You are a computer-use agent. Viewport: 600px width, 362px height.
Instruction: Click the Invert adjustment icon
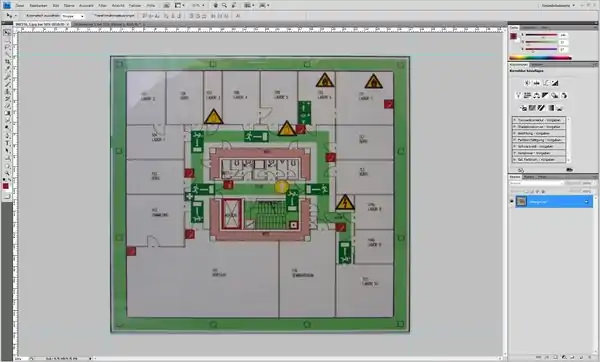pos(523,108)
